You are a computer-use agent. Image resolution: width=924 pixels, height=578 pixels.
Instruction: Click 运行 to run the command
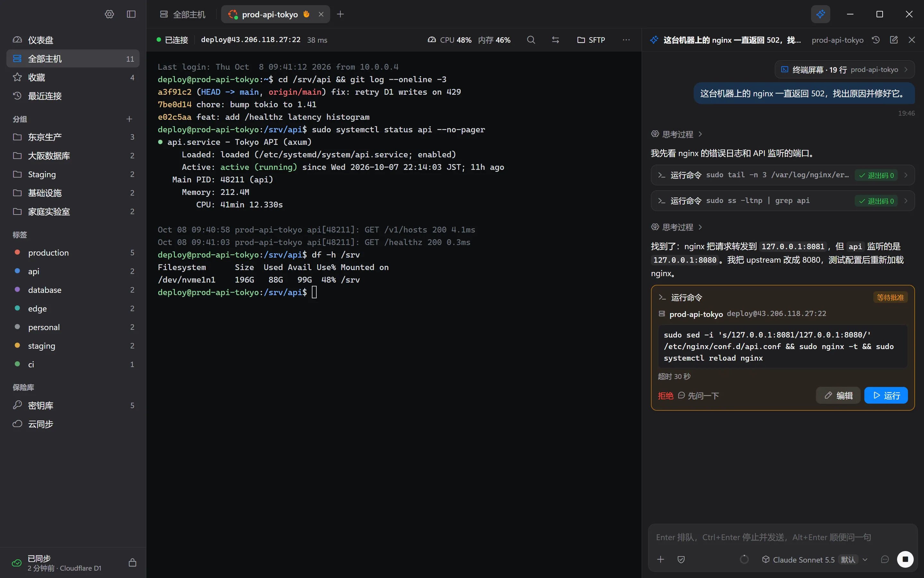tap(886, 395)
